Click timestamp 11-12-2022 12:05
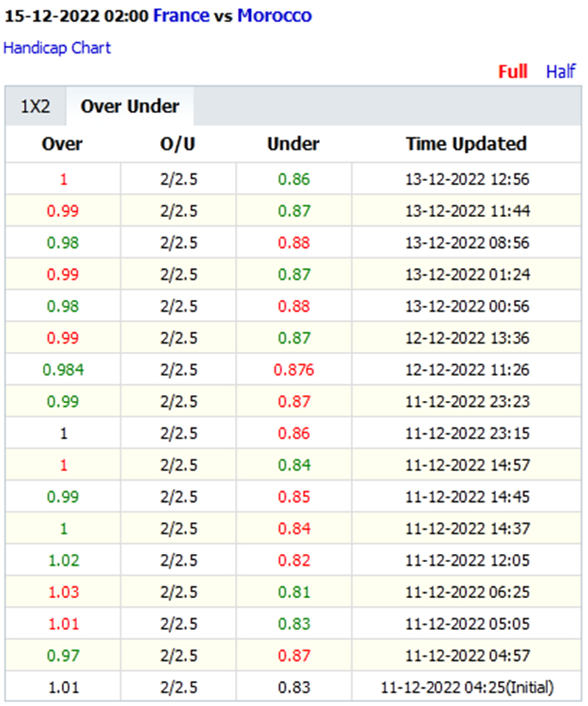Viewport: 588px width, 706px height. click(467, 560)
